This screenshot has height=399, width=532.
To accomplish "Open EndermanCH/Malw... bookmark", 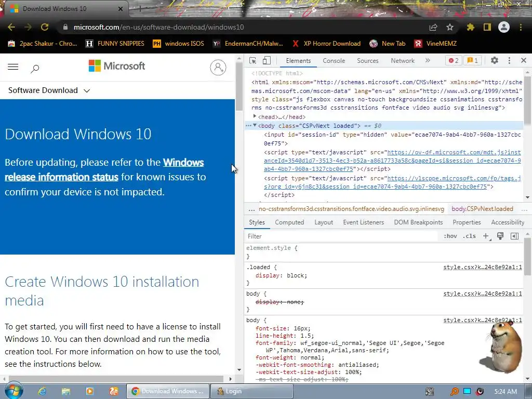I will click(x=248, y=44).
